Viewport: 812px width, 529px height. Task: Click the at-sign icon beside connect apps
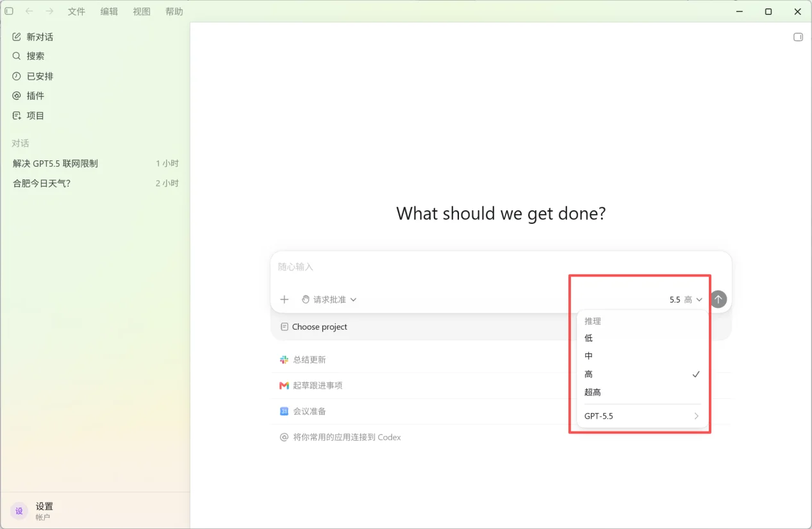pos(284,437)
